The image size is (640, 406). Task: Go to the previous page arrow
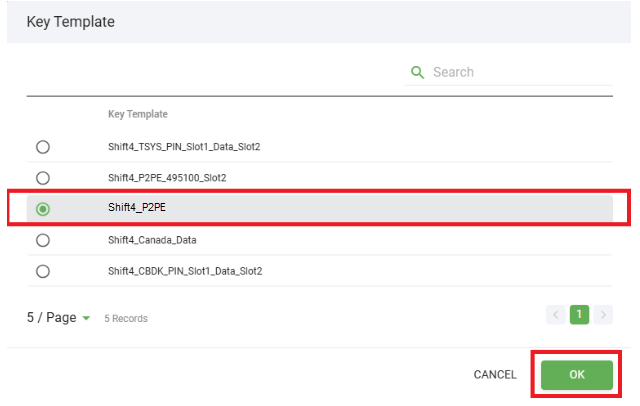[x=556, y=315]
